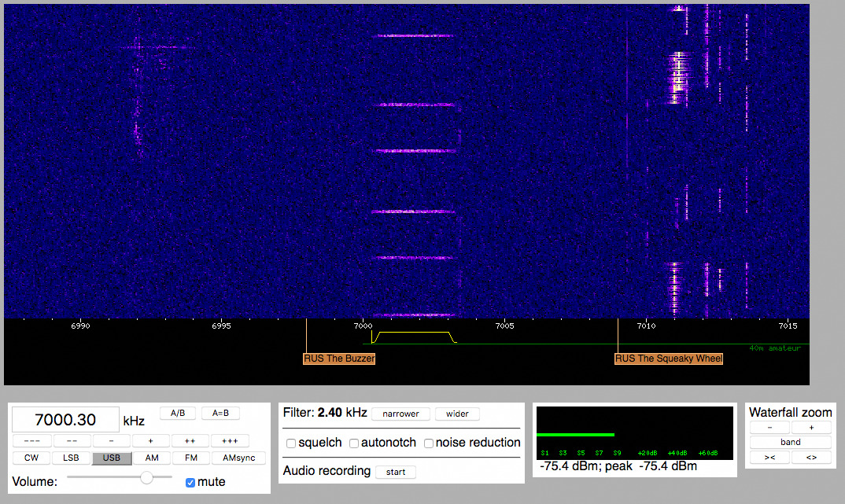Start audio recording

coord(396,472)
